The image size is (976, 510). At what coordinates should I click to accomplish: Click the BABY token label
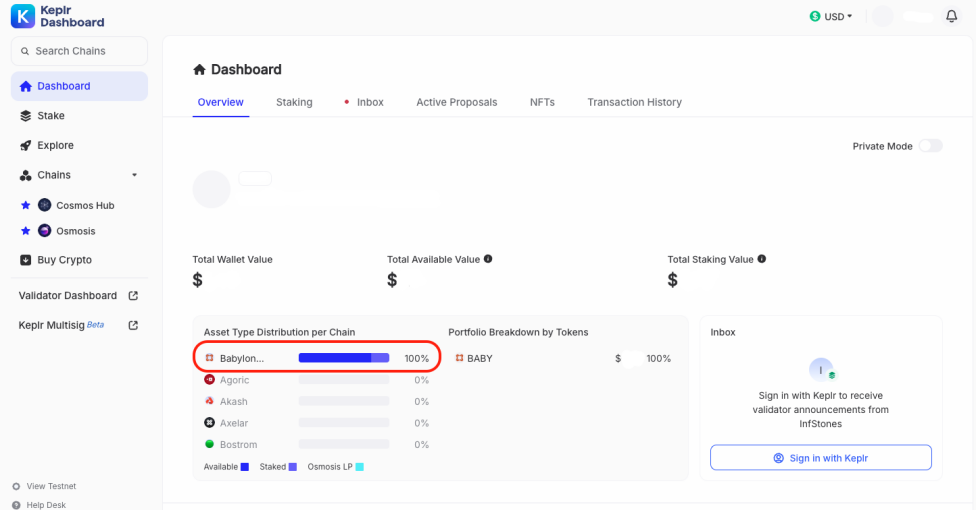point(480,359)
